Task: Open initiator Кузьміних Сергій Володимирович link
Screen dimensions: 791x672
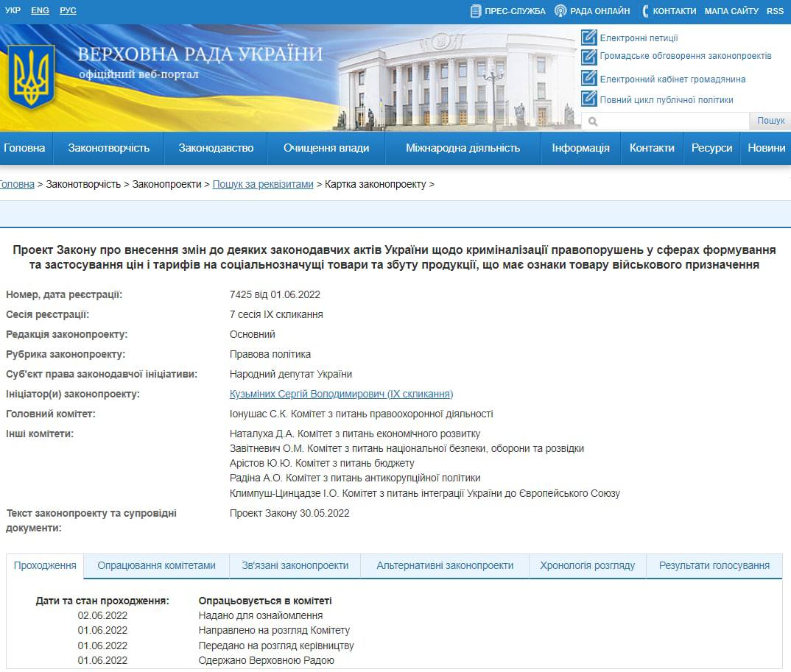Action: pyautogui.click(x=341, y=394)
